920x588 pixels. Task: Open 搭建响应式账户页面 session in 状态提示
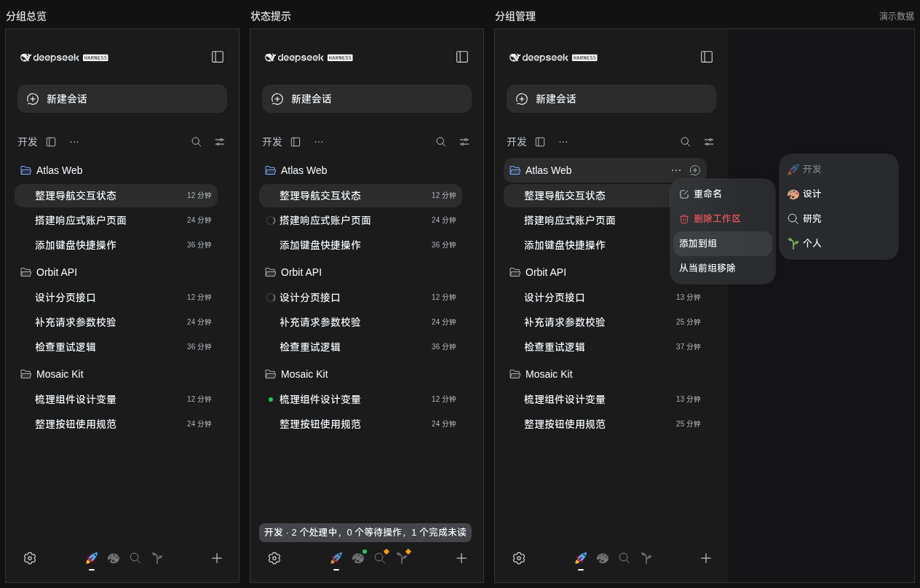[360, 220]
